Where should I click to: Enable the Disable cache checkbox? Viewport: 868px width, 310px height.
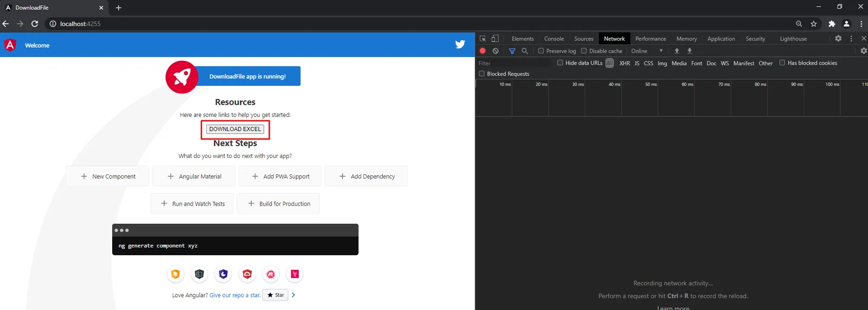tap(584, 50)
